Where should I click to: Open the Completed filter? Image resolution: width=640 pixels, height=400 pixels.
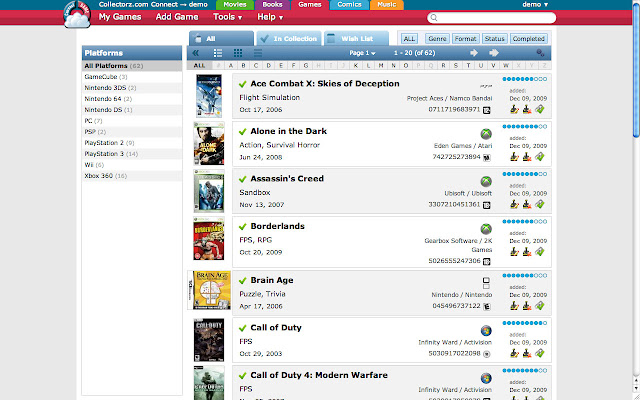tap(529, 39)
